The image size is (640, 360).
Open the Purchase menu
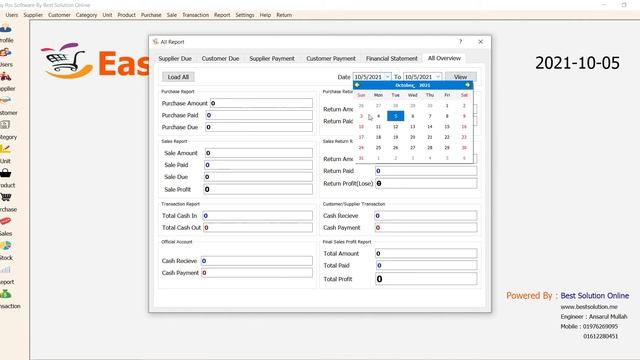click(x=151, y=15)
